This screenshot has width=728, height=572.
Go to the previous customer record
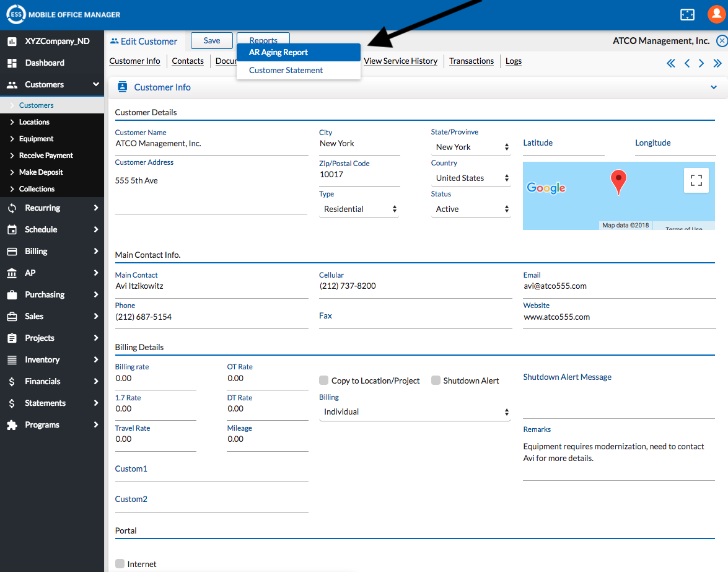point(686,63)
